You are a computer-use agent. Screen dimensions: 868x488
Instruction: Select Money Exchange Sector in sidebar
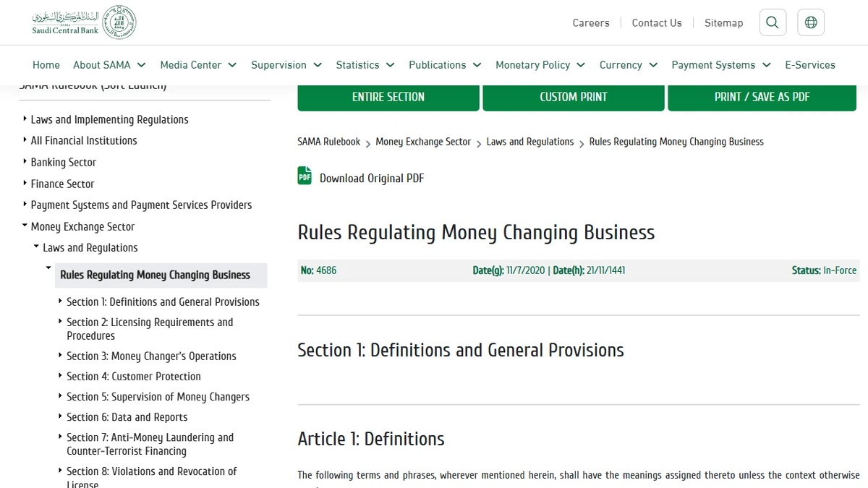click(x=82, y=227)
